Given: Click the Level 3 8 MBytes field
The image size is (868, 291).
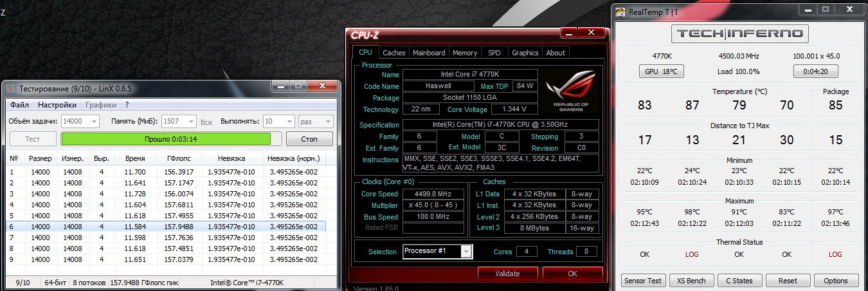Looking at the screenshot, I should point(535,228).
